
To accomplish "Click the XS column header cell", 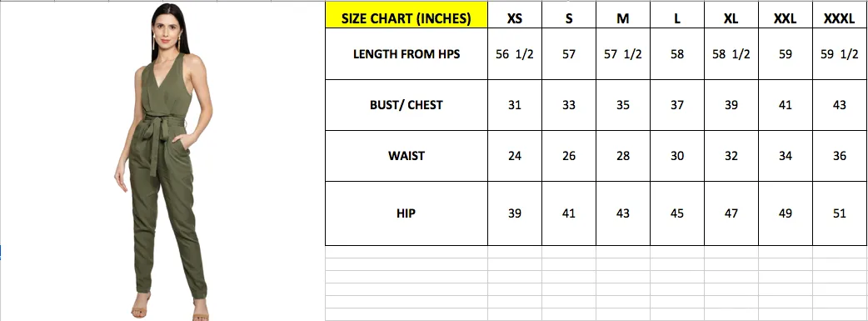I will click(x=515, y=15).
